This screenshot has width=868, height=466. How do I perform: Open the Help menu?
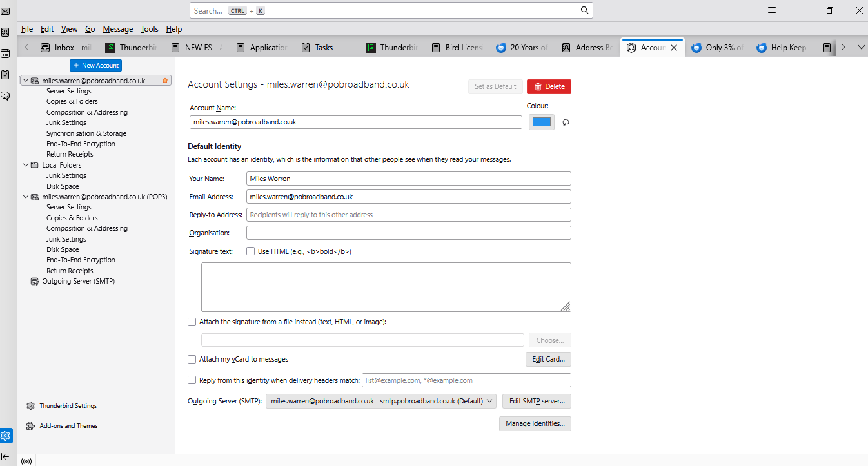(174, 29)
